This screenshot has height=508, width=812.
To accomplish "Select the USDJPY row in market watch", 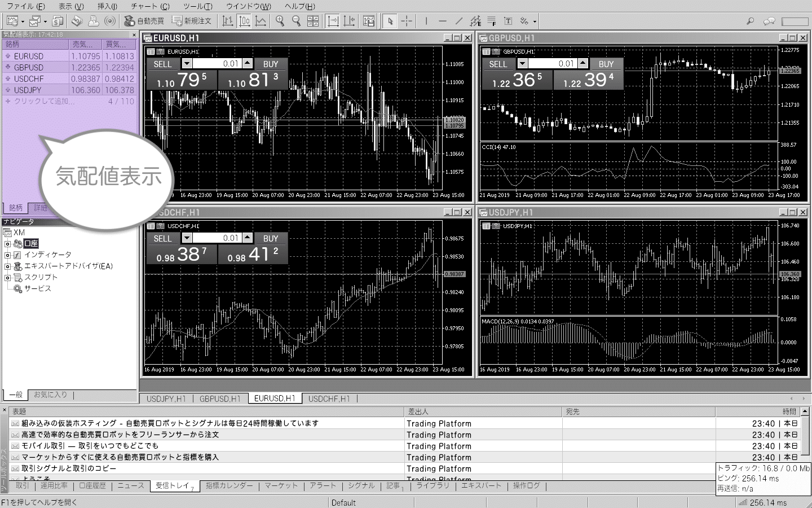I will 69,90.
